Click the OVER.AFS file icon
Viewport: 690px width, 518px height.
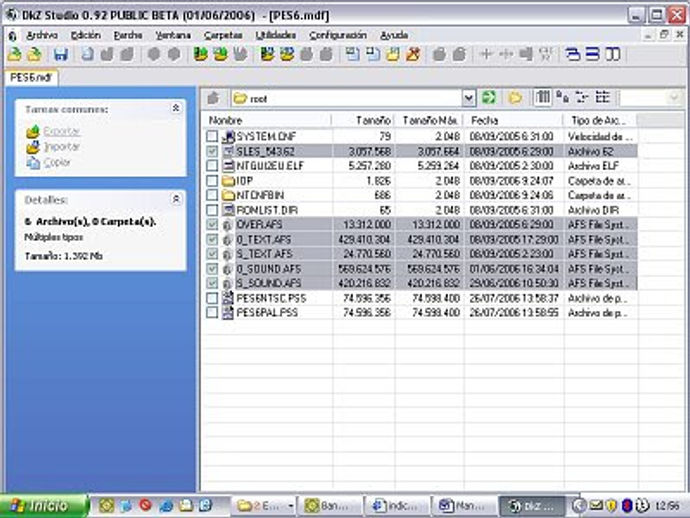coord(227,225)
